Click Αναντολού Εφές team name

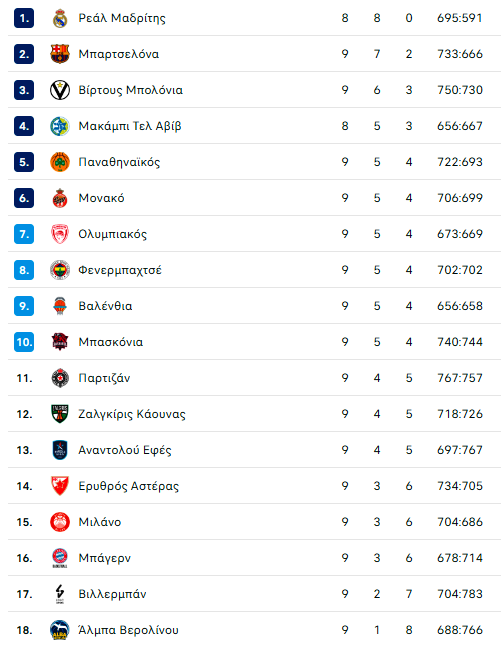point(125,450)
